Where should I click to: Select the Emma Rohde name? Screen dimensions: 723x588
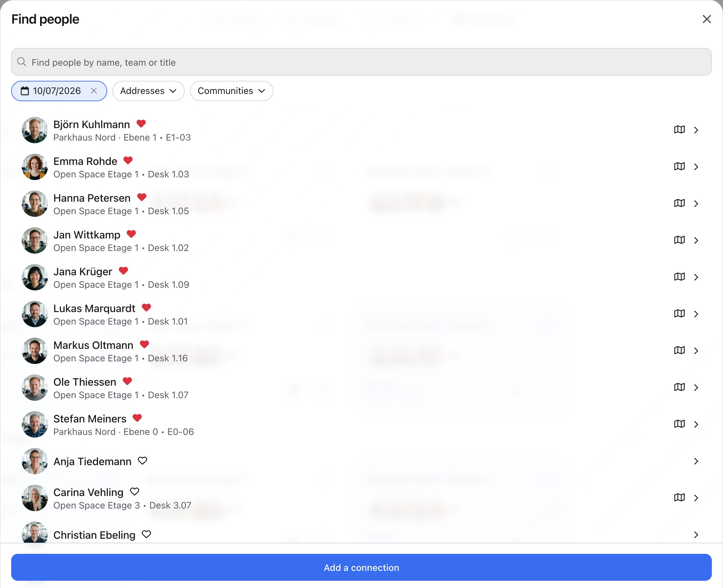point(85,161)
